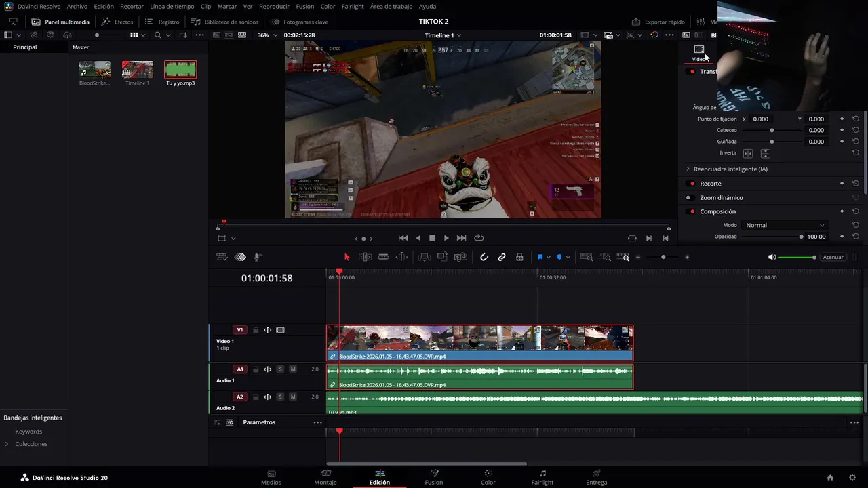Open the marker color dropdown arrow
Viewport: 868px width, 488px height.
click(x=568, y=257)
